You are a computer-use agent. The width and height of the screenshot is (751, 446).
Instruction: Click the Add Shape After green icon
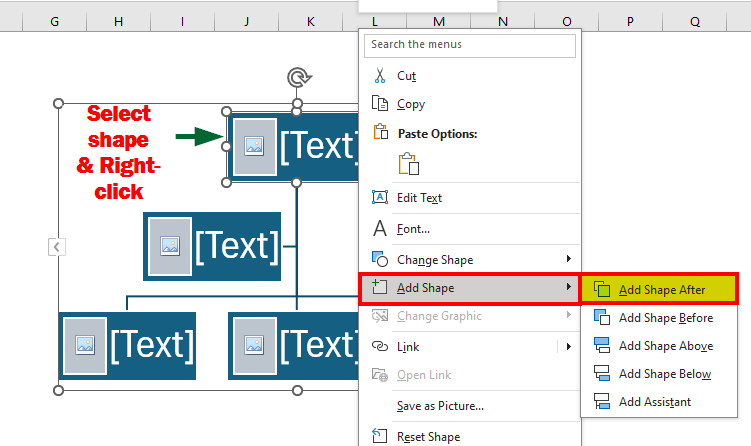(602, 289)
